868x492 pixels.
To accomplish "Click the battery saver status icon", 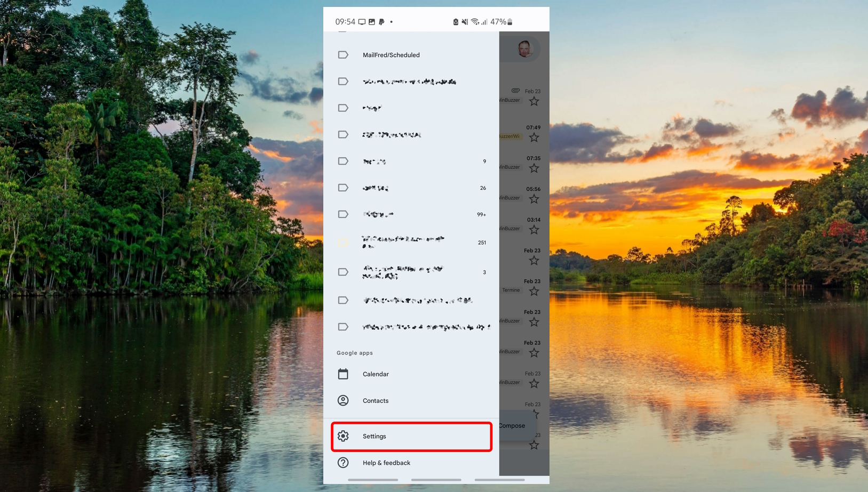I will [456, 22].
